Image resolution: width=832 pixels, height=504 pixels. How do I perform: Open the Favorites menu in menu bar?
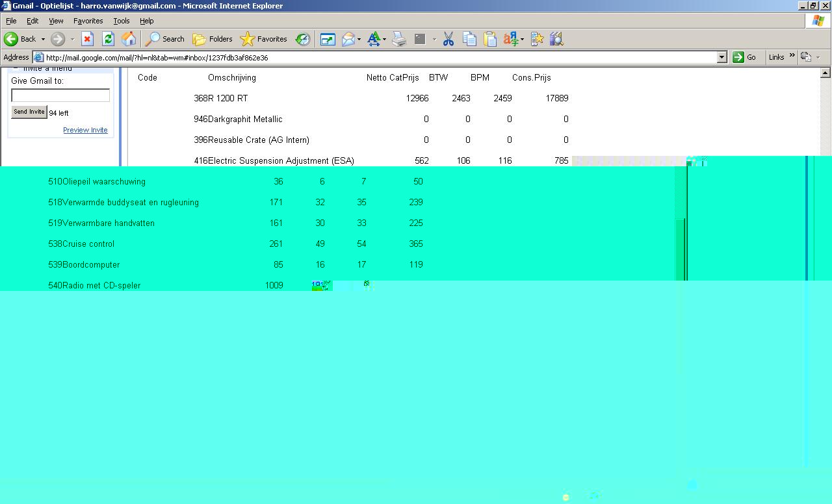coord(88,21)
